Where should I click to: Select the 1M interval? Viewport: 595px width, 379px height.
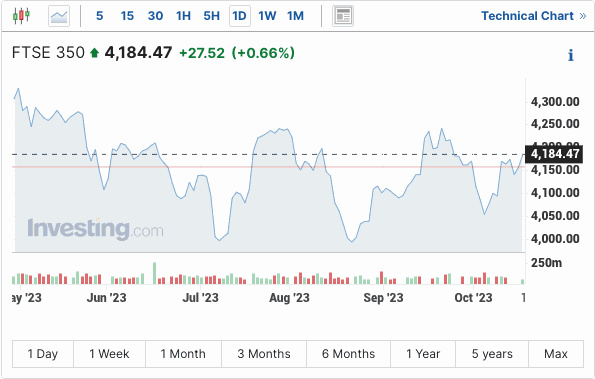tap(295, 16)
